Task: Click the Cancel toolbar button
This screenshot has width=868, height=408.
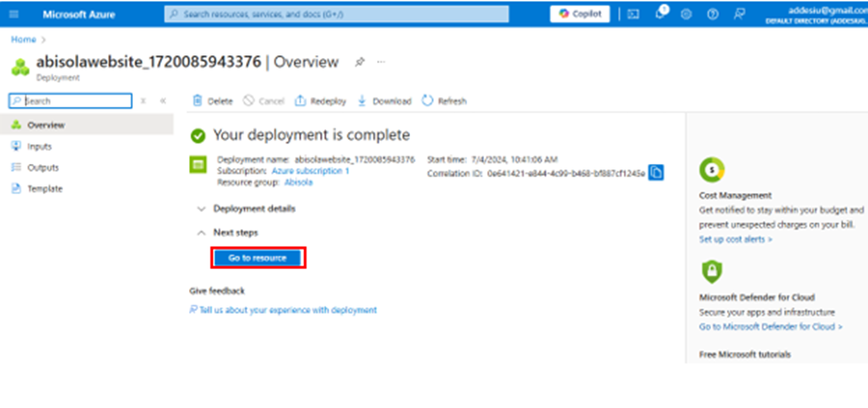Action: [x=264, y=101]
